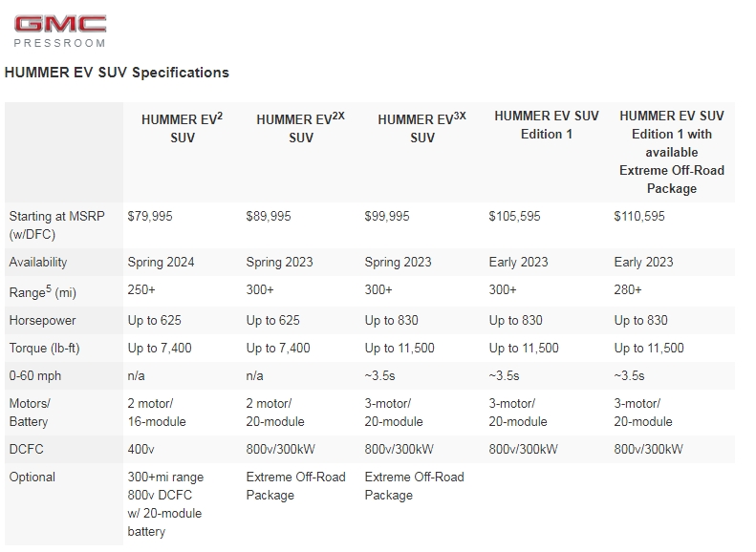Select the Spring 2024 availability cell
756x552 pixels.
click(161, 262)
